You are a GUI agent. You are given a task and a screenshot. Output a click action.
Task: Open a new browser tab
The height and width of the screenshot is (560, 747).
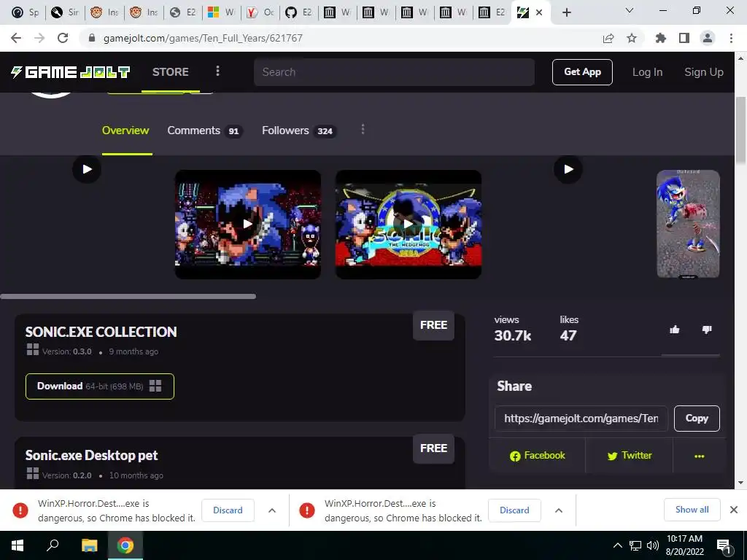[x=566, y=12]
